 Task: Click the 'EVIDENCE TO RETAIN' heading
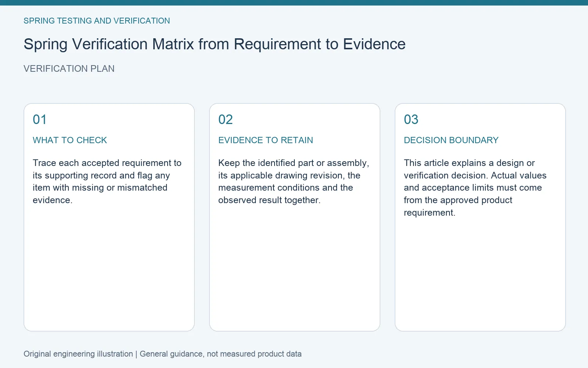266,140
